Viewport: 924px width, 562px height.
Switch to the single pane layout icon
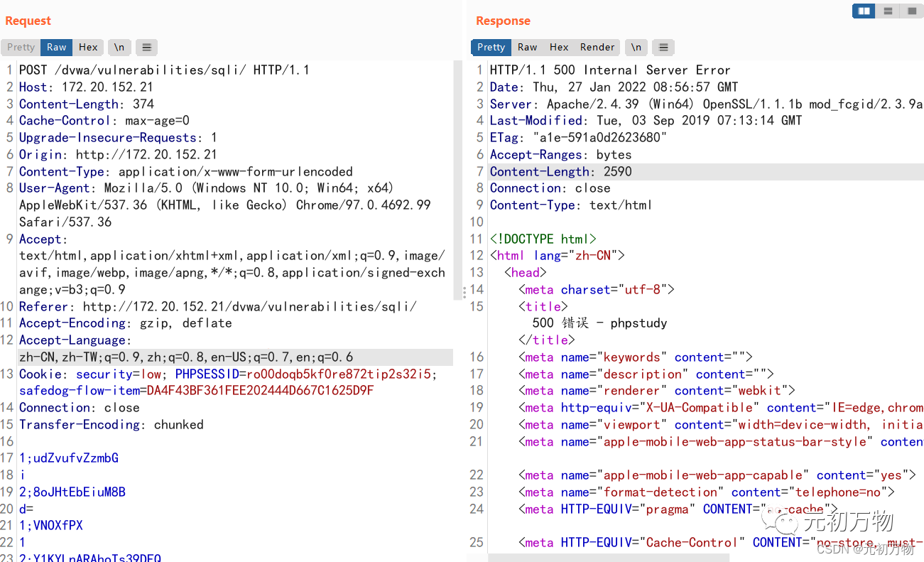912,11
